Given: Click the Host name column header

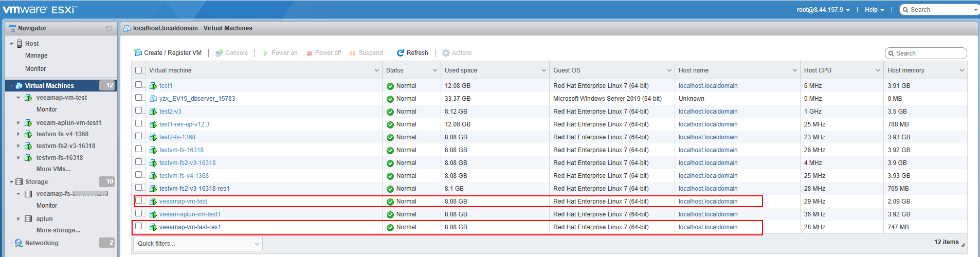Looking at the screenshot, I should point(737,70).
